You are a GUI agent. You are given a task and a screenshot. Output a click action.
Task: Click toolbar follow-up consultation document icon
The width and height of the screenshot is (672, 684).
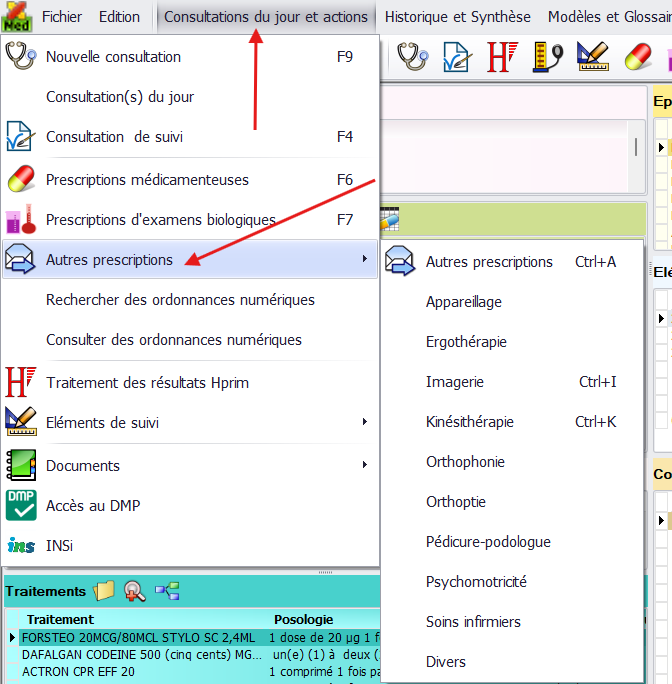tap(457, 57)
